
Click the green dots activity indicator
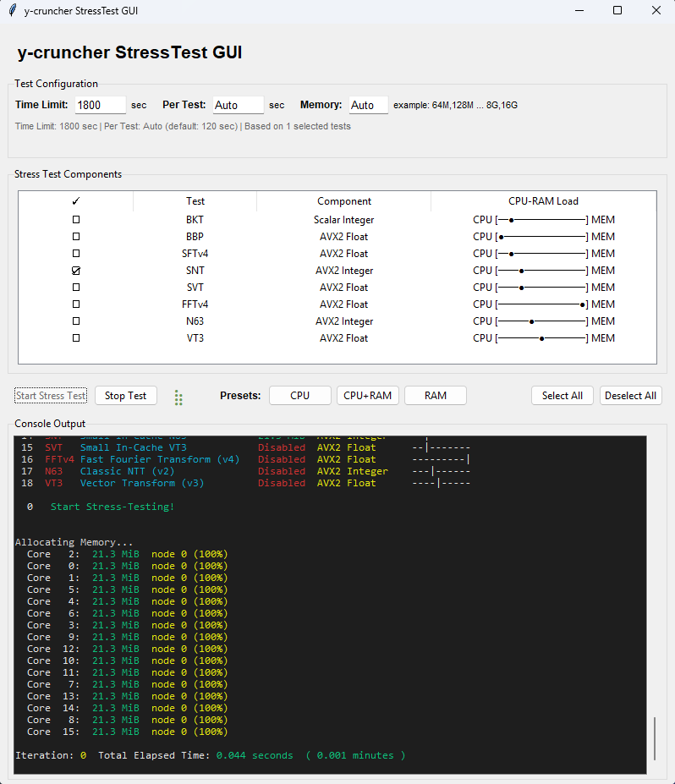178,397
